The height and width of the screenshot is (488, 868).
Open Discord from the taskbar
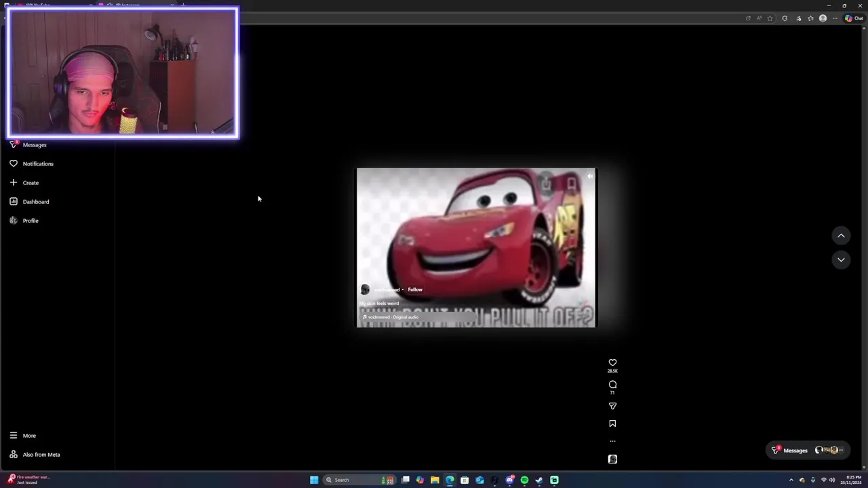click(x=509, y=480)
